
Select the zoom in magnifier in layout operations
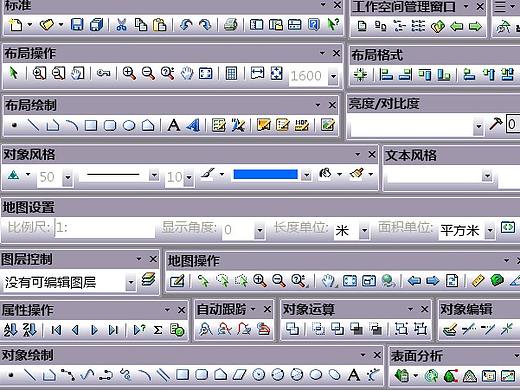129,73
